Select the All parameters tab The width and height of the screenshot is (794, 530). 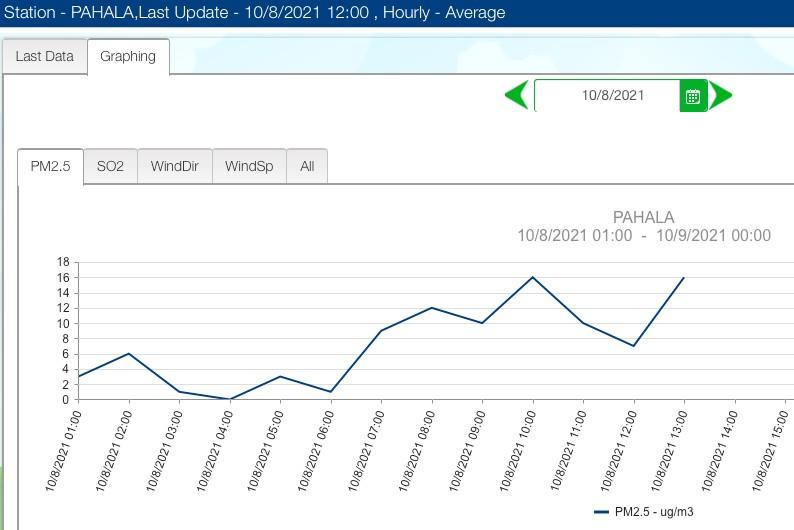307,167
